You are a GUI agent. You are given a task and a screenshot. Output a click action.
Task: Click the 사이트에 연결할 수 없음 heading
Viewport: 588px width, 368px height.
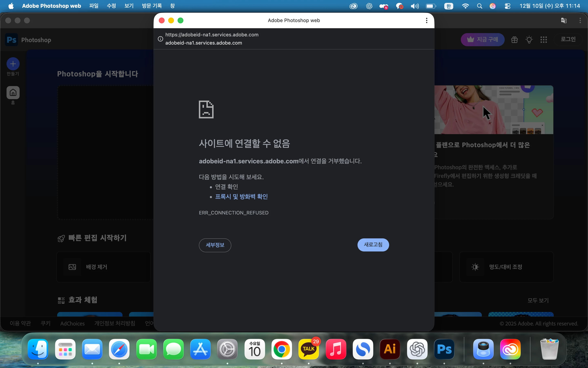click(x=244, y=144)
